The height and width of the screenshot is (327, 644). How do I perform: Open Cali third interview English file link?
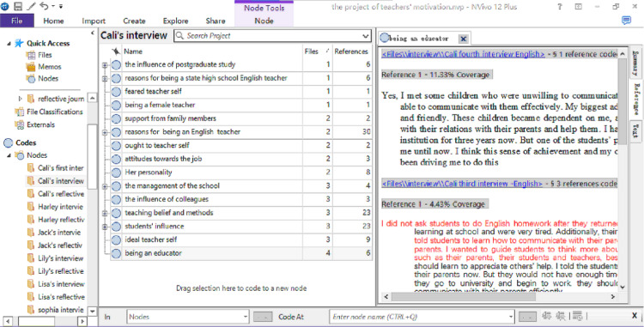click(462, 184)
